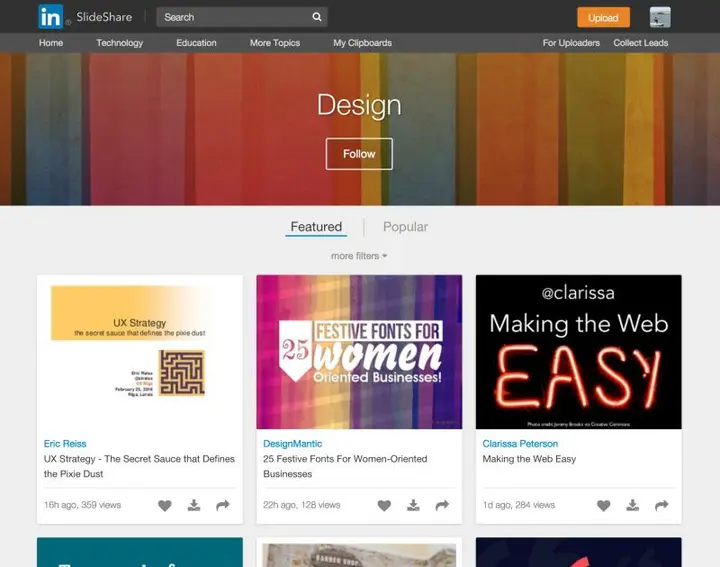Open UX Strategy Secret Sauce title link
Viewport: 720px width, 567px height.
(139, 466)
